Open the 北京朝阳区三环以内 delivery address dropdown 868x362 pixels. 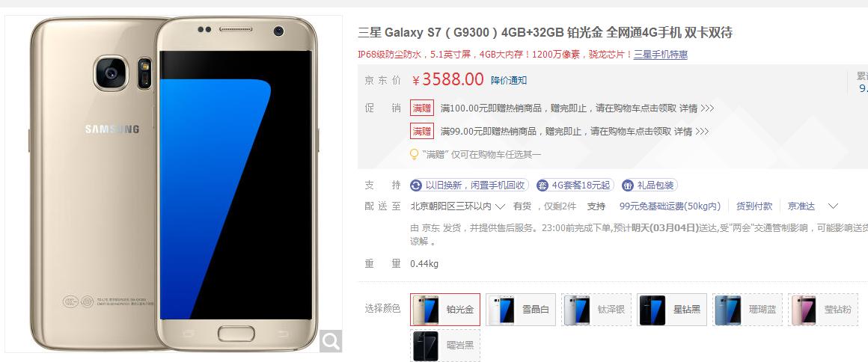[x=457, y=206]
